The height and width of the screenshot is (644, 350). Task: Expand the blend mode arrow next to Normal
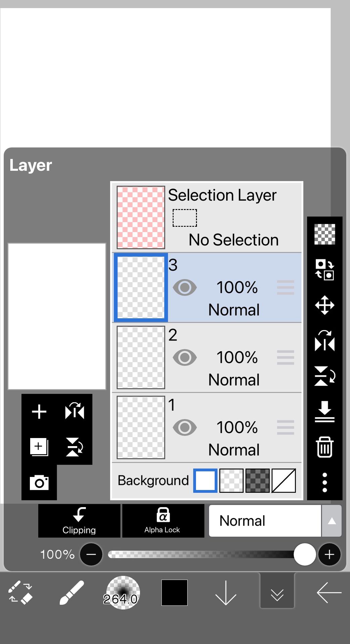332,521
